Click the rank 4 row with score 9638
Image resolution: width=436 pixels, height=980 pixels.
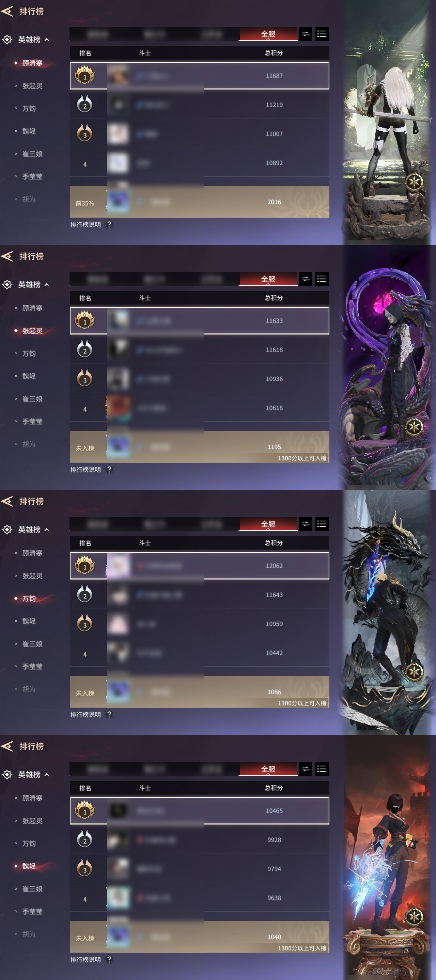point(200,898)
